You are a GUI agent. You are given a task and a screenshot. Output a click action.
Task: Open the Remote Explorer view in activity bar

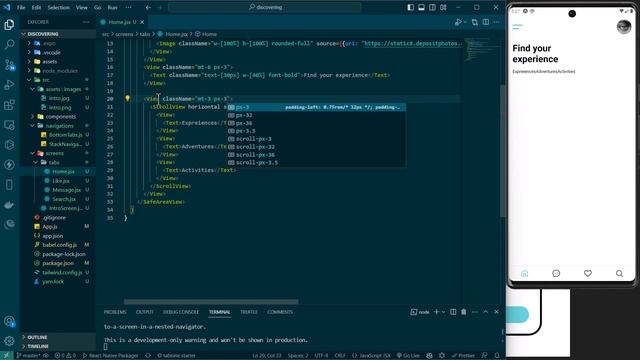pos(9,124)
